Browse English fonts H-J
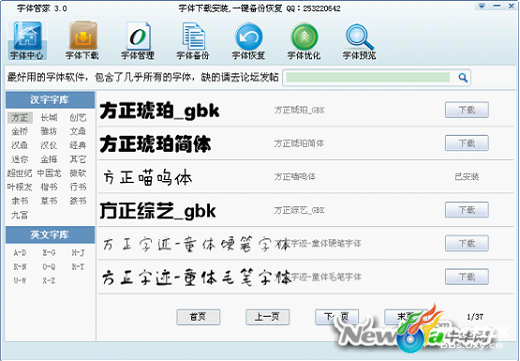The image size is (520, 361). [x=78, y=253]
